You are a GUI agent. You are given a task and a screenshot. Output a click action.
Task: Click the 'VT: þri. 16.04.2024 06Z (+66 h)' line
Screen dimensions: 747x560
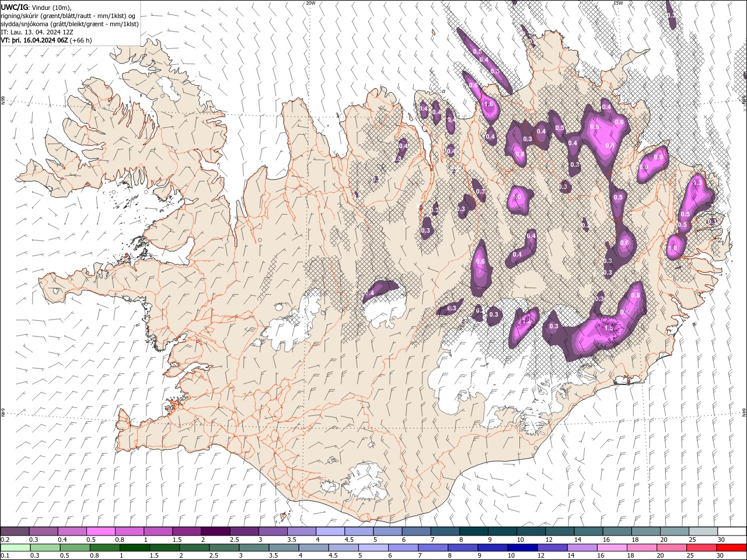point(46,40)
